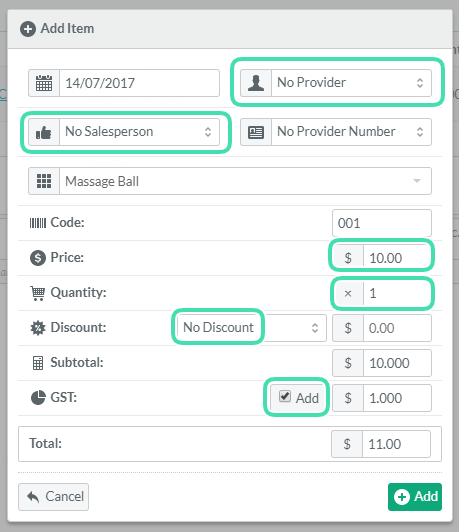Click the barcode icon next to Code

pos(38,223)
